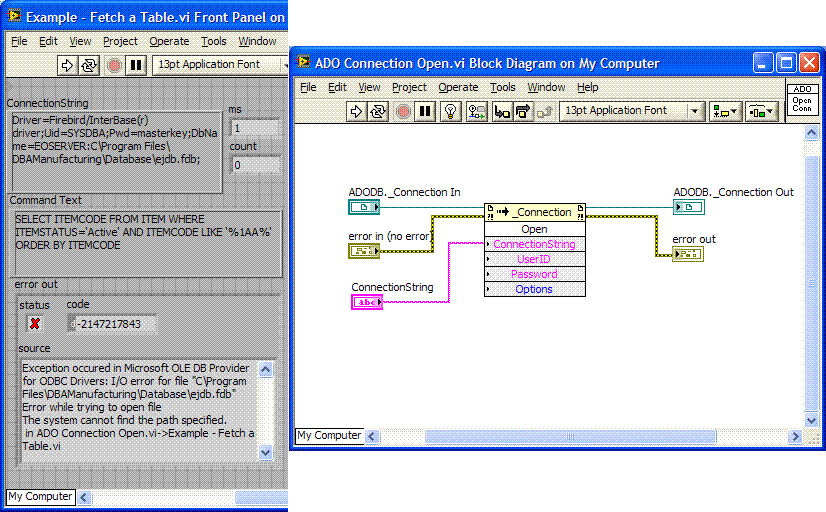Open Project menu in Front Panel window
The width and height of the screenshot is (826, 512).
coord(120,41)
